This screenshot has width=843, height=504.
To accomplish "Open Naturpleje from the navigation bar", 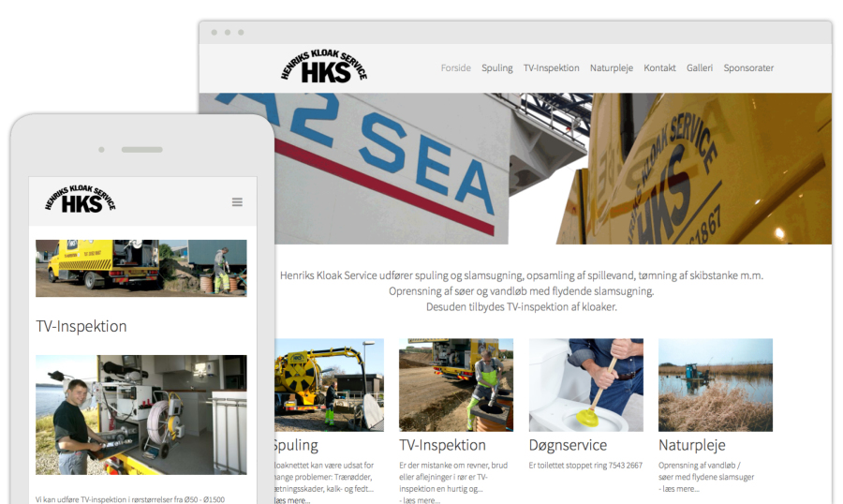I will coord(611,68).
